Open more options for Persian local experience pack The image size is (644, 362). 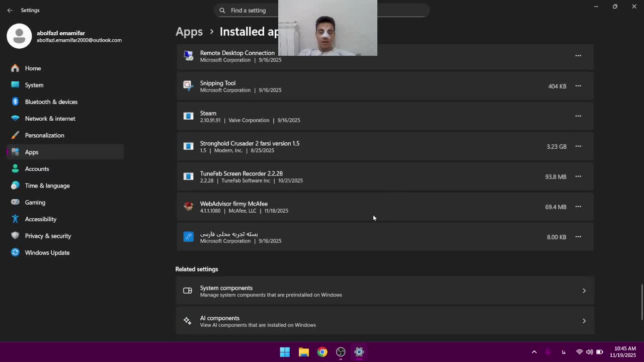pyautogui.click(x=578, y=237)
